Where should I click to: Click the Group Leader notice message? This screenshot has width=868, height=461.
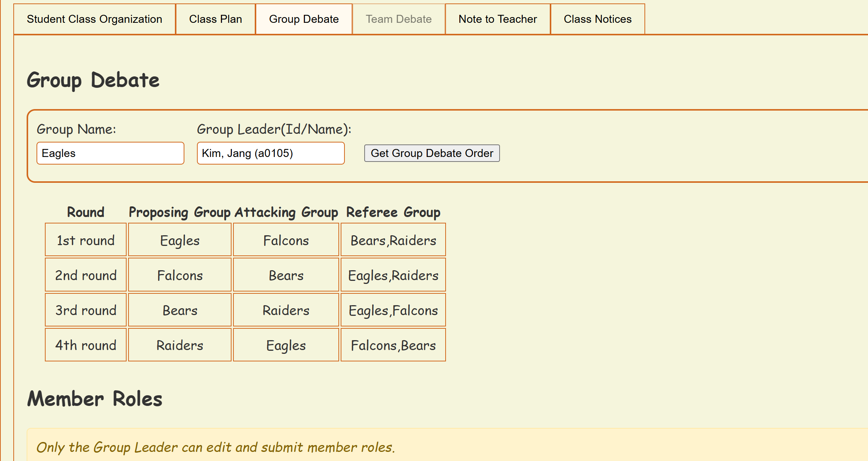point(216,447)
